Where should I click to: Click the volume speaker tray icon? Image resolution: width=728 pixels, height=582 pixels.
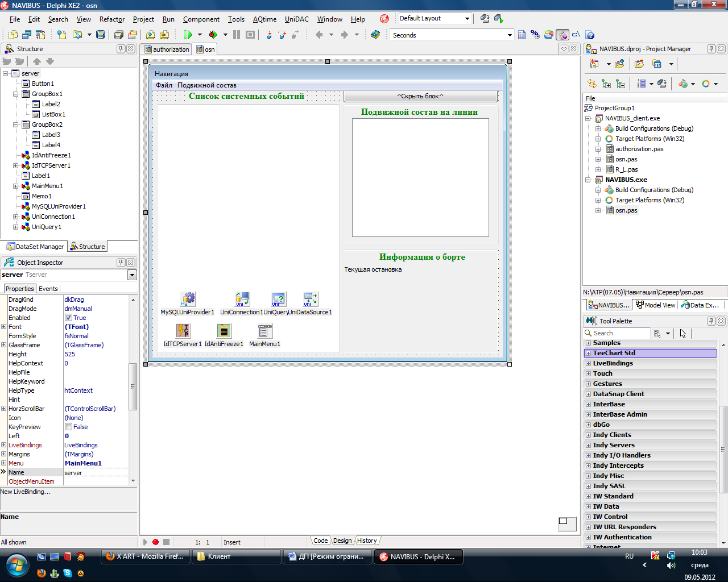point(671,566)
